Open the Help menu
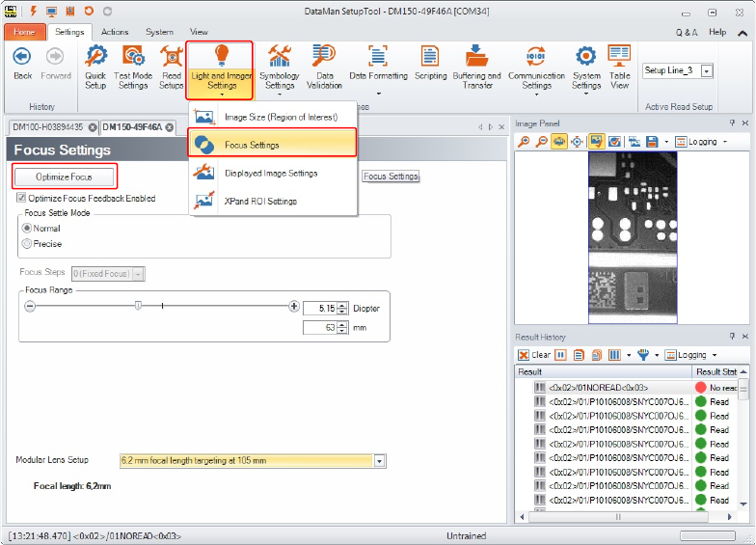Image resolution: width=756 pixels, height=545 pixels. [717, 32]
